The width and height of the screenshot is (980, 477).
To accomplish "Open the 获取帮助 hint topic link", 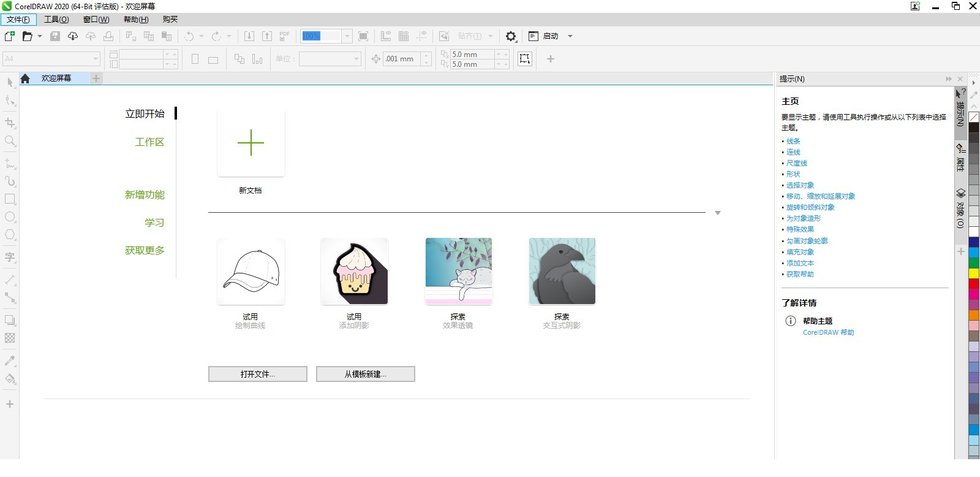I will 800,274.
